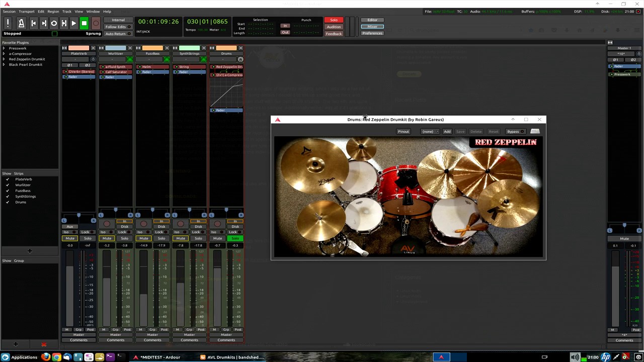Screen dimensions: 644x362
Task: Click the Wurlitzer gain fader
Action: (x=106, y=289)
